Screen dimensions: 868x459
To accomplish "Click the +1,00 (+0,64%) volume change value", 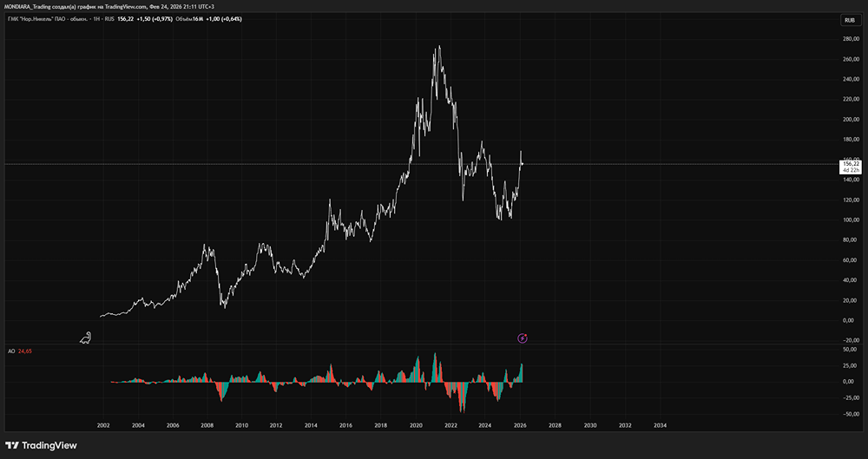I will [224, 19].
